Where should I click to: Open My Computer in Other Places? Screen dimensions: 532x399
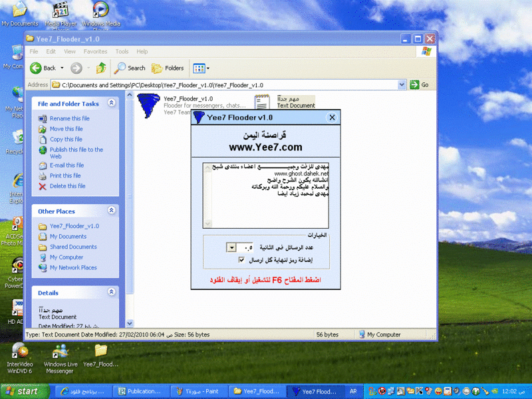point(66,257)
